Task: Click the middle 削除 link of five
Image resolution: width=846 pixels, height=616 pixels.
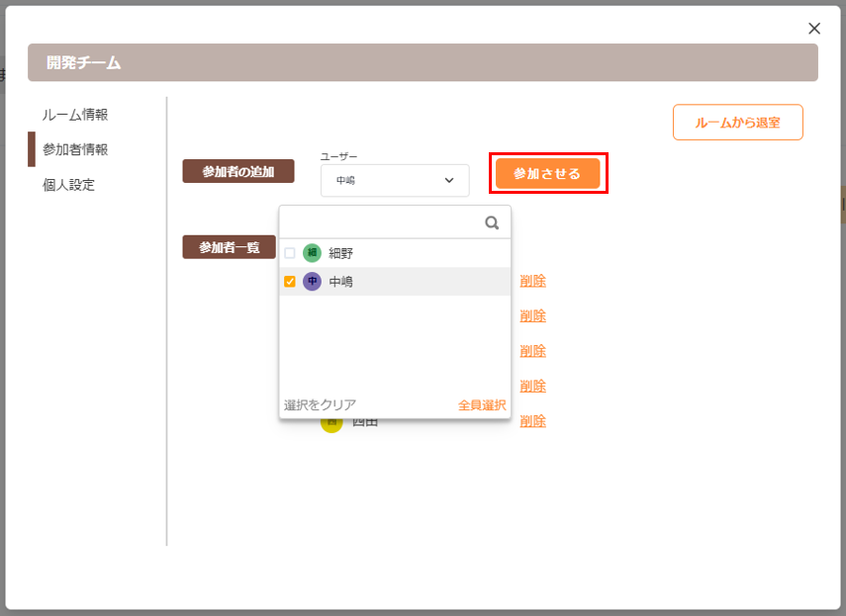Action: [532, 351]
